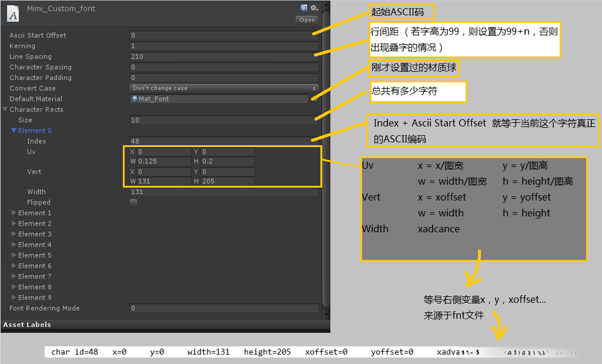Collapse the Element 0 foldout

pos(14,131)
